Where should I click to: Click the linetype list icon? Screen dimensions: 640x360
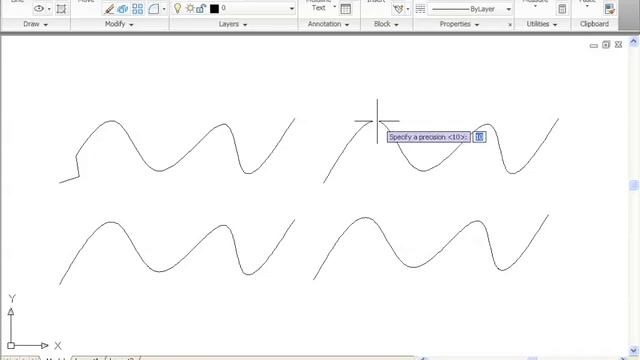click(420, 9)
